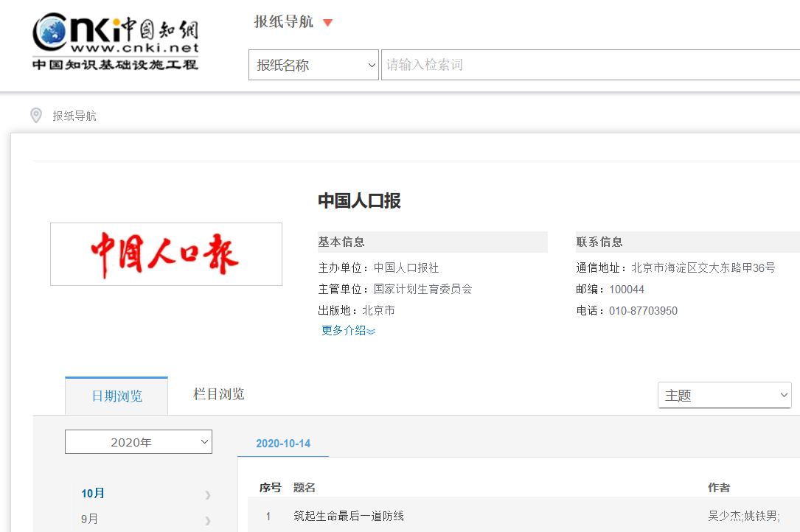800x532 pixels.
Task: Switch to the 栏目浏览 tab
Action: (219, 394)
